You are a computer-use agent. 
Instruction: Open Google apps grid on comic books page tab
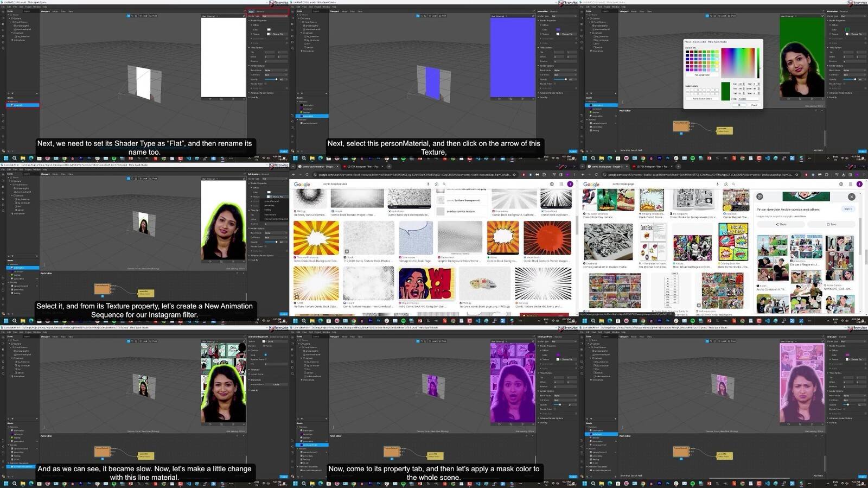click(850, 184)
